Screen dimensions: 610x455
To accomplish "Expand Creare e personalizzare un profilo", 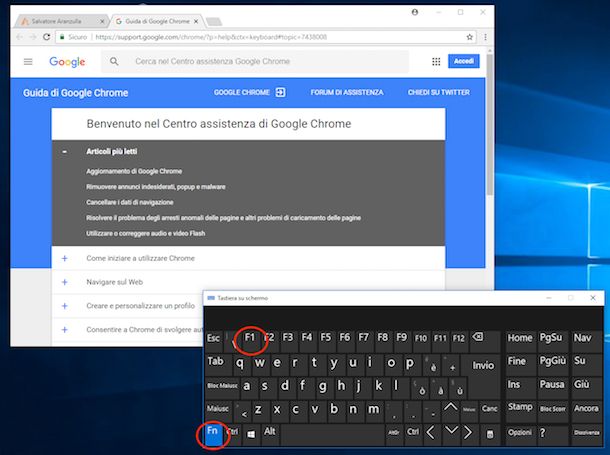I will [x=65, y=306].
